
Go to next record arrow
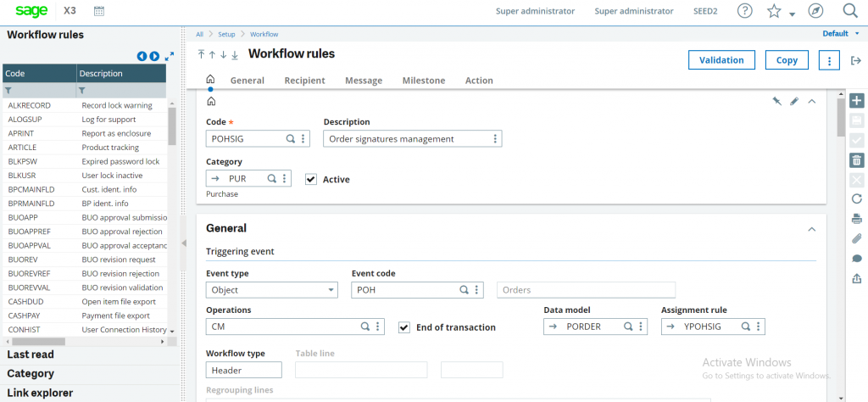click(223, 55)
